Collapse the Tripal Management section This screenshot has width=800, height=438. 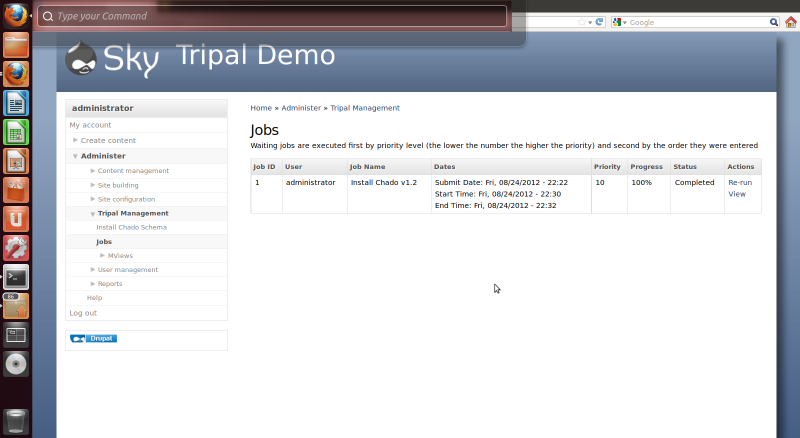pos(93,214)
